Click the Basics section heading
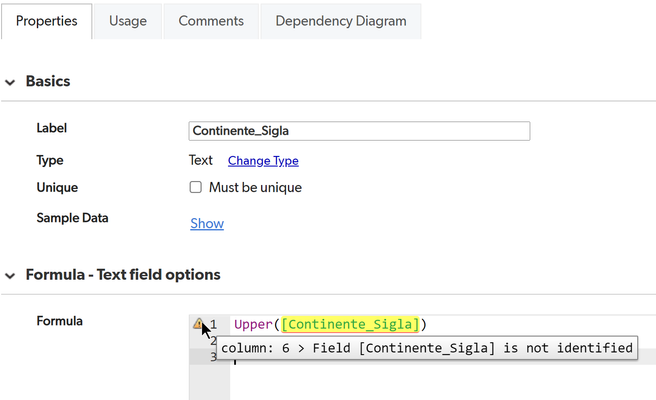Screen dimensions: 656x400 [48, 81]
